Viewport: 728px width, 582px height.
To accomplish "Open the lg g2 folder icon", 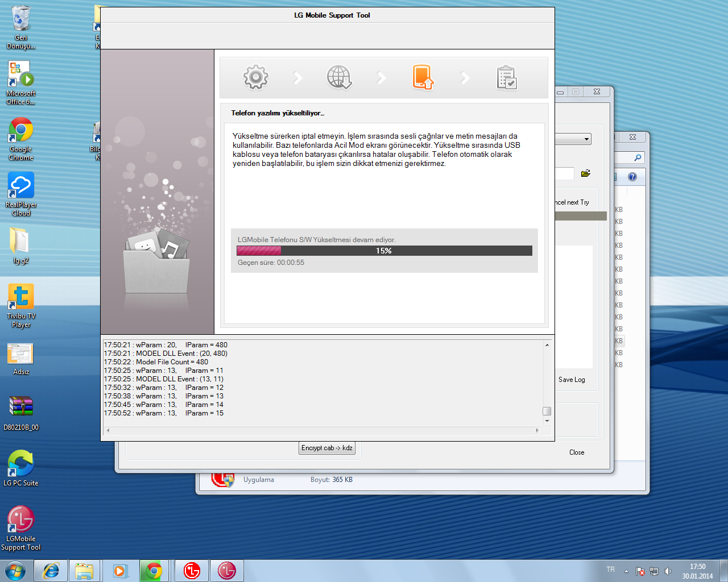I will (21, 246).
